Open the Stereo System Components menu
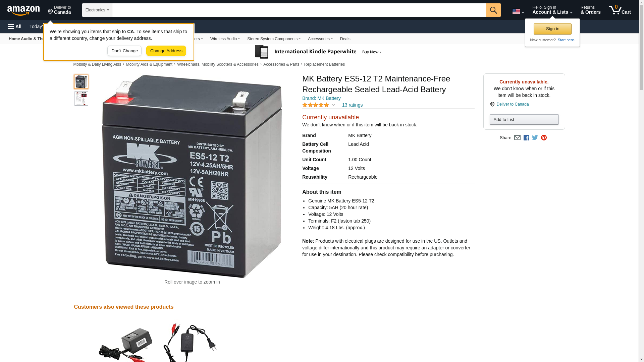644x362 pixels. point(274,39)
